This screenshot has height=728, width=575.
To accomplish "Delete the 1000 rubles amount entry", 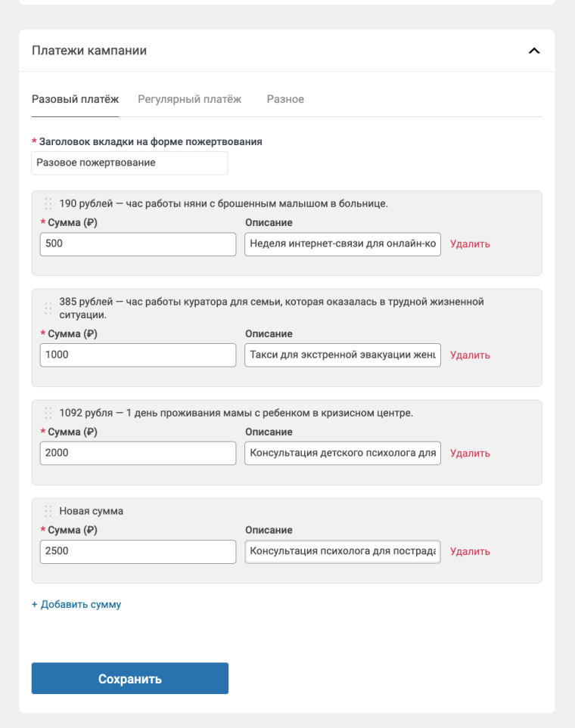I will click(x=470, y=355).
